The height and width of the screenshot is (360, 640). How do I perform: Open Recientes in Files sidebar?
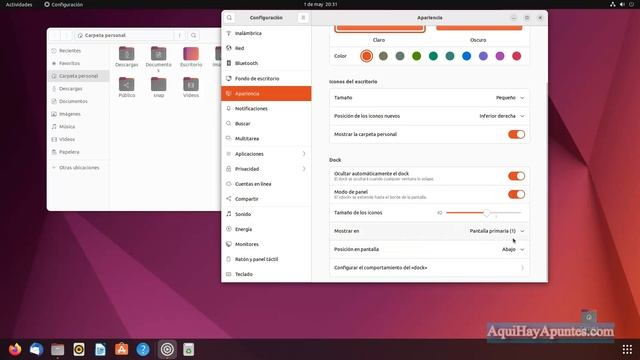(78, 51)
